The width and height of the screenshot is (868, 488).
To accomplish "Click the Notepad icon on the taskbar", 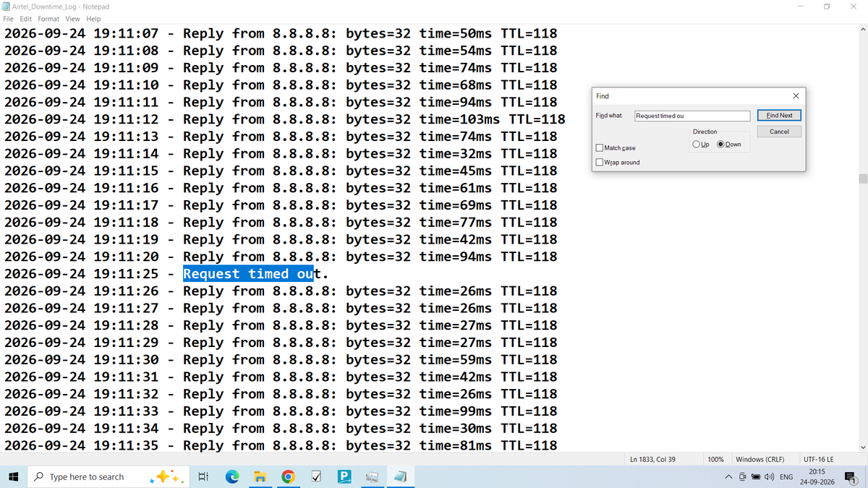I will [399, 477].
